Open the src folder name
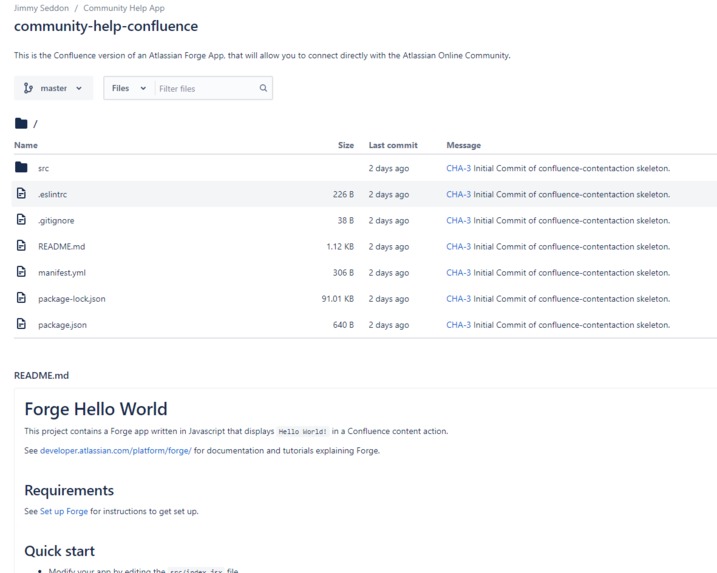Screen dimensions: 717x573 click(x=43, y=168)
